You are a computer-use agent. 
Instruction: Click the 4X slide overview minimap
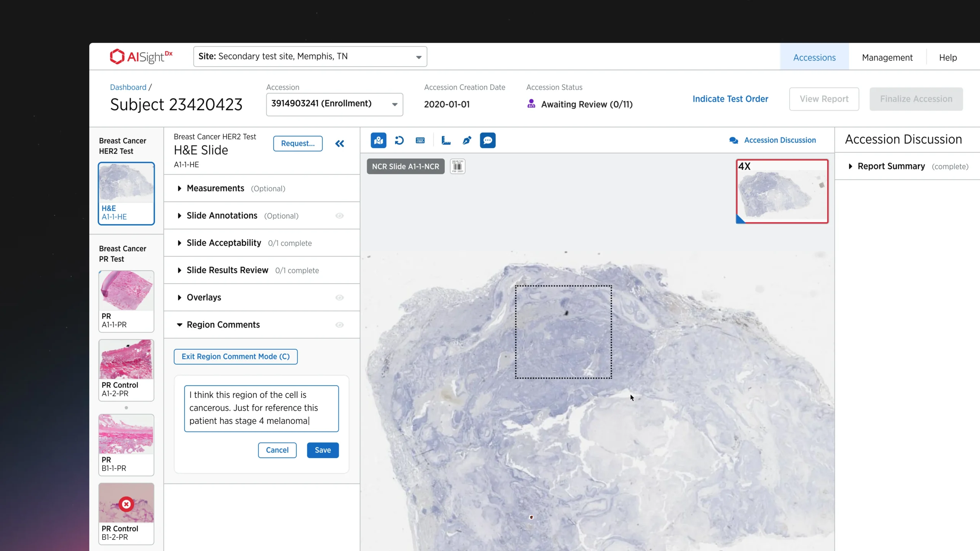pos(782,191)
